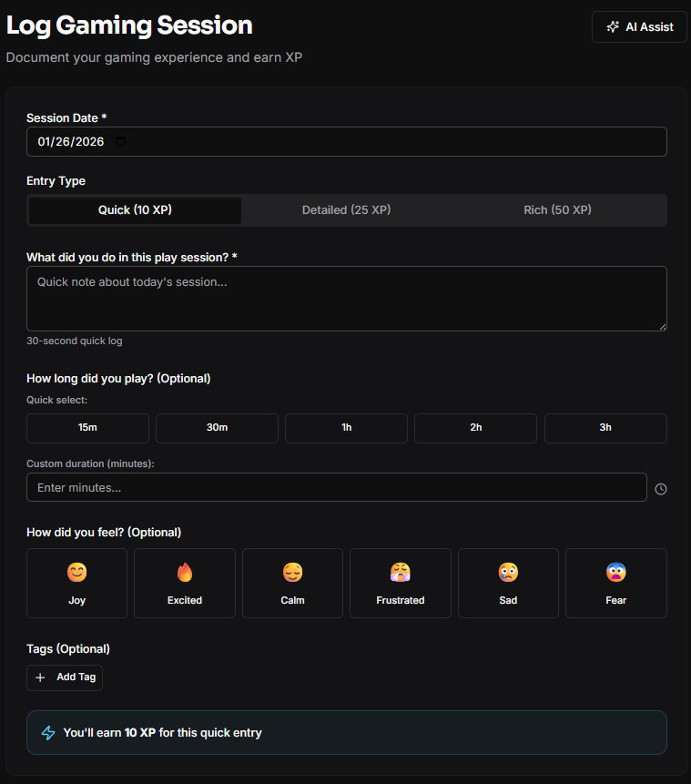The image size is (691, 784).
Task: Choose the 2h quick select option
Action: click(x=475, y=428)
